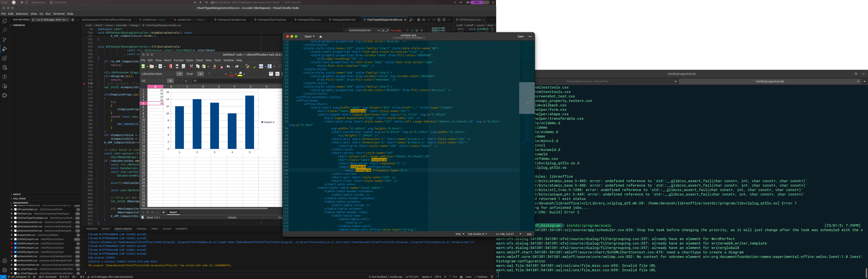Toggle Use Regular Expression in find widget

pyautogui.click(x=387, y=31)
